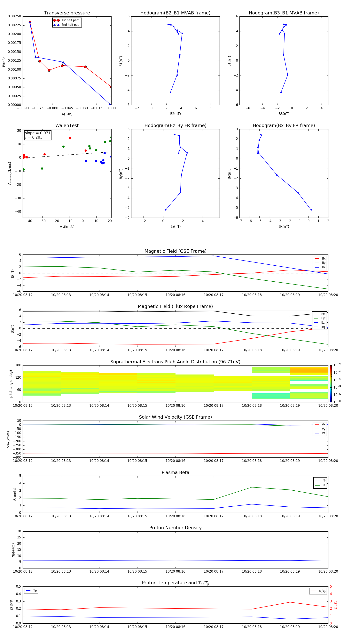Click the 'Magnetic Field (GSE Frame)' title
The image size is (351, 644).
click(175, 251)
